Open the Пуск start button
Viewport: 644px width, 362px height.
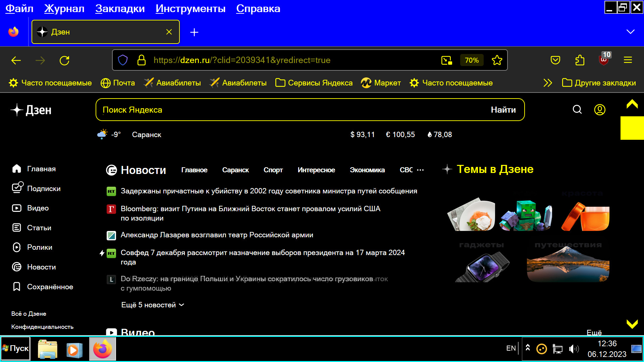(15, 349)
